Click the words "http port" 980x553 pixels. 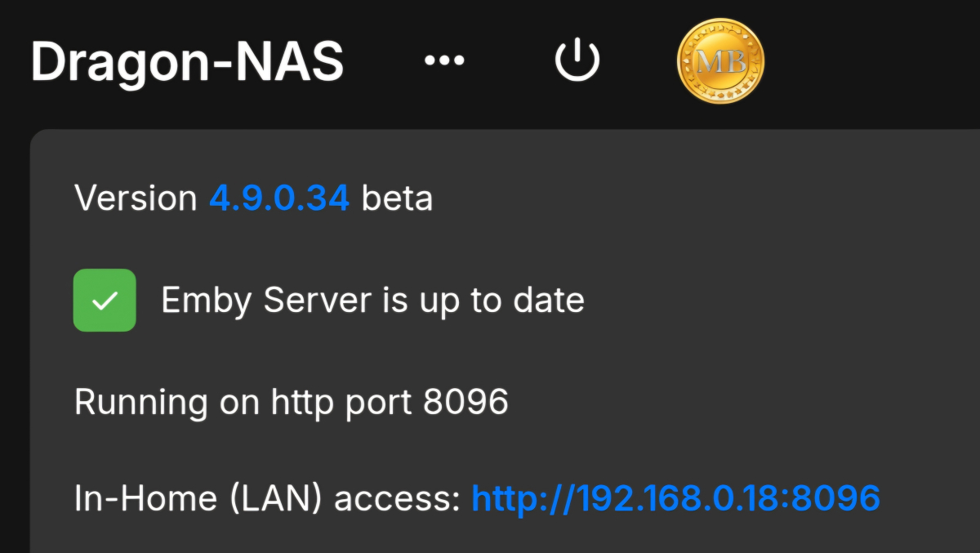click(342, 402)
